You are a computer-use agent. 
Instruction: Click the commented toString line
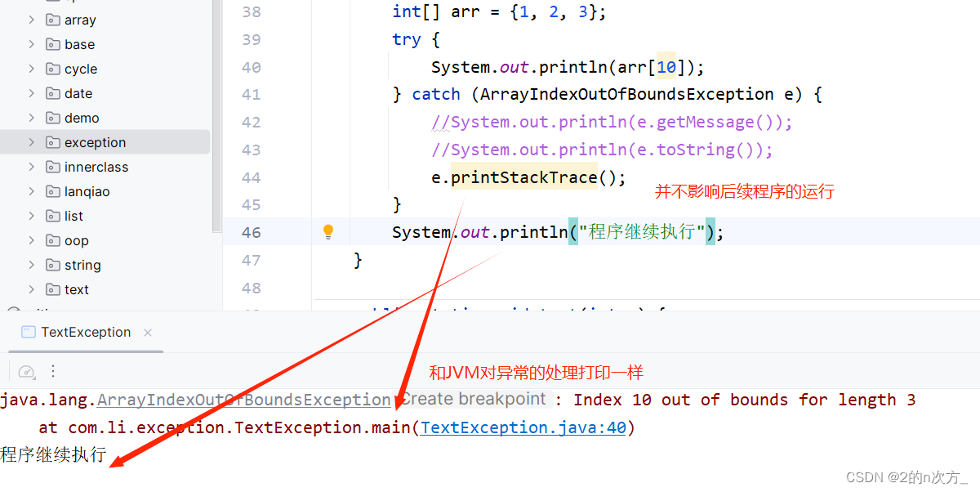(602, 150)
